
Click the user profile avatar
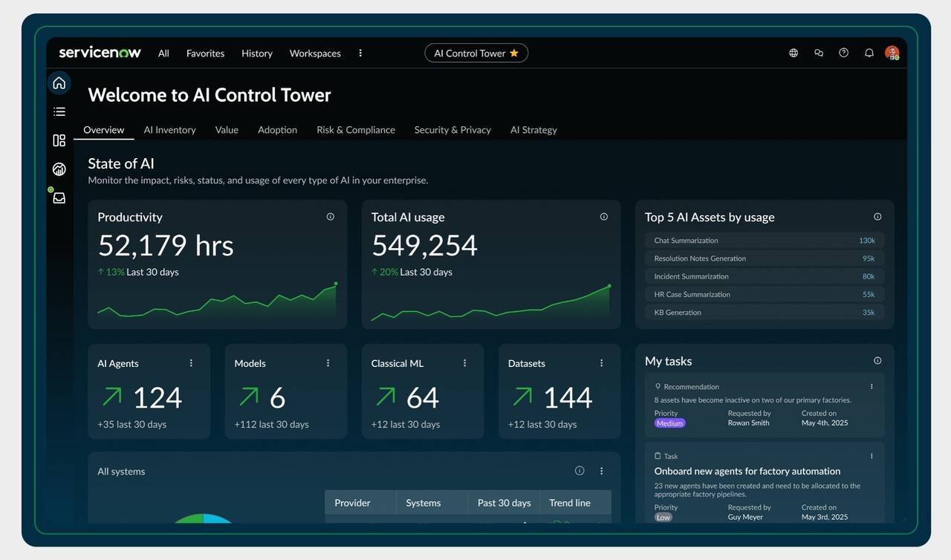click(x=892, y=53)
